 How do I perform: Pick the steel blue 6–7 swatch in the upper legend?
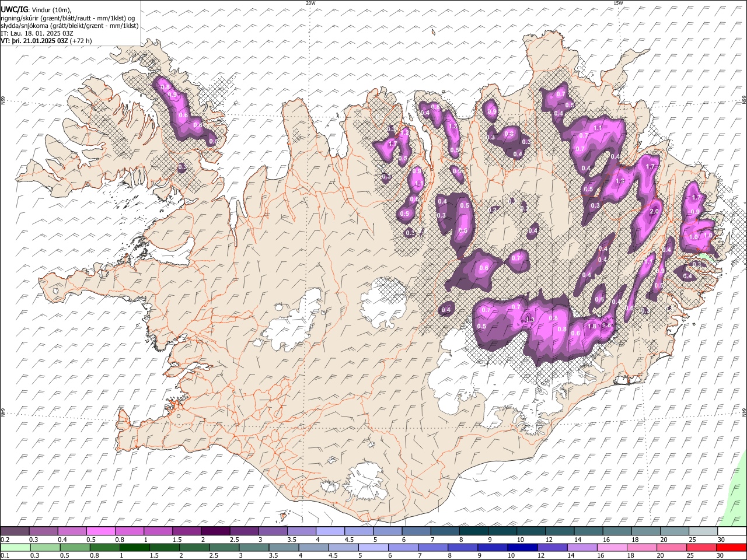coord(416,531)
